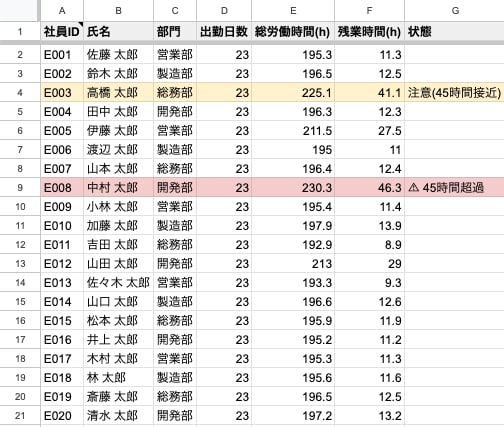Select total hours value 225.1
The width and height of the screenshot is (504, 427).
click(293, 92)
